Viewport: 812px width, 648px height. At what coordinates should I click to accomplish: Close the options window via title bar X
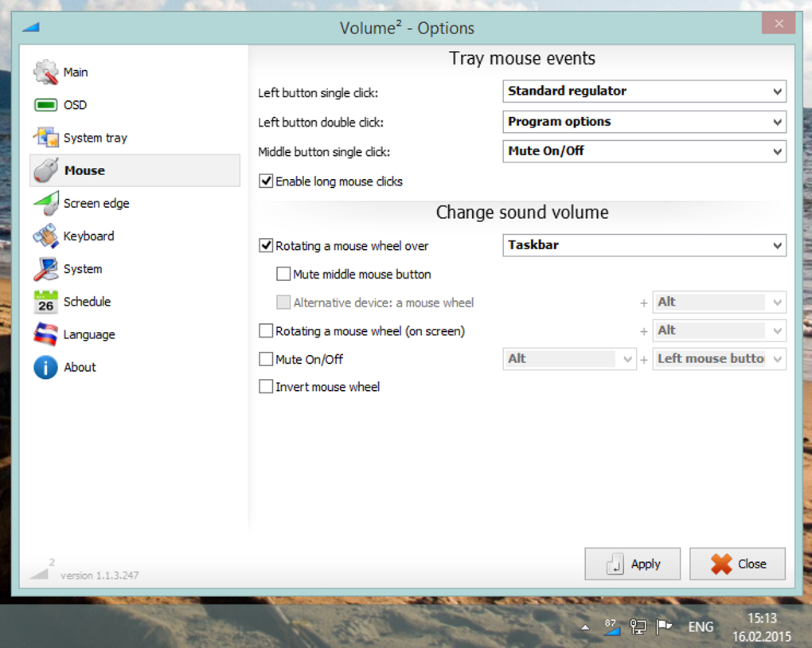[x=779, y=23]
